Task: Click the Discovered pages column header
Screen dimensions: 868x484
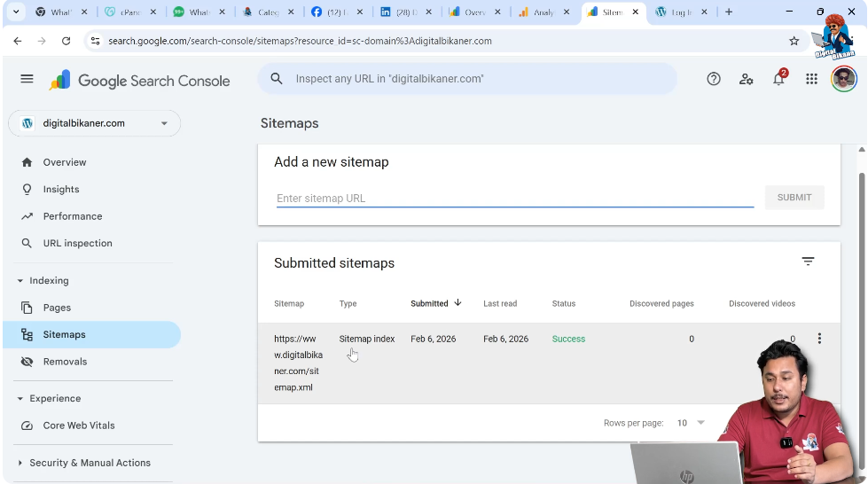Action: point(661,303)
